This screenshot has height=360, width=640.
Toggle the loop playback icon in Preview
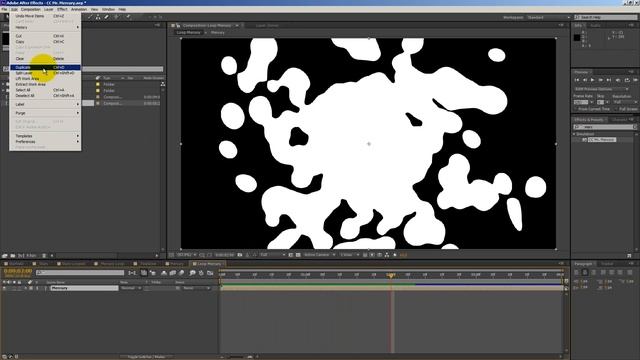click(x=627, y=80)
